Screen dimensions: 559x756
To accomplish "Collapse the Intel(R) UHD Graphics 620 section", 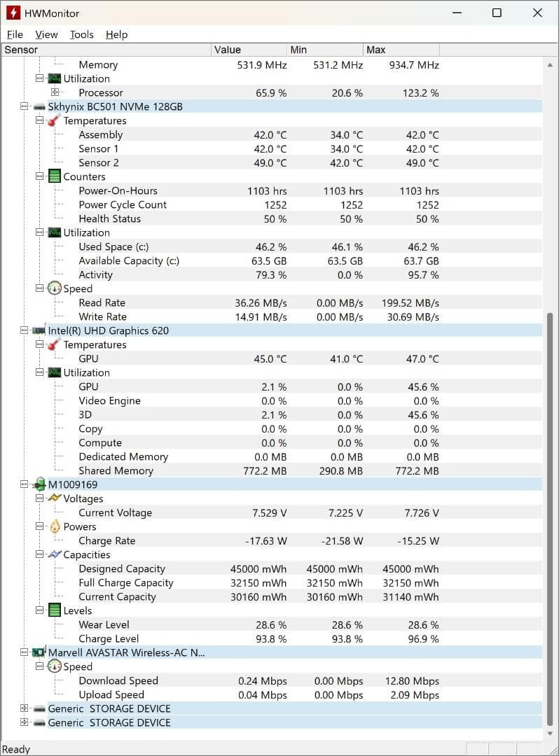I will pos(23,330).
